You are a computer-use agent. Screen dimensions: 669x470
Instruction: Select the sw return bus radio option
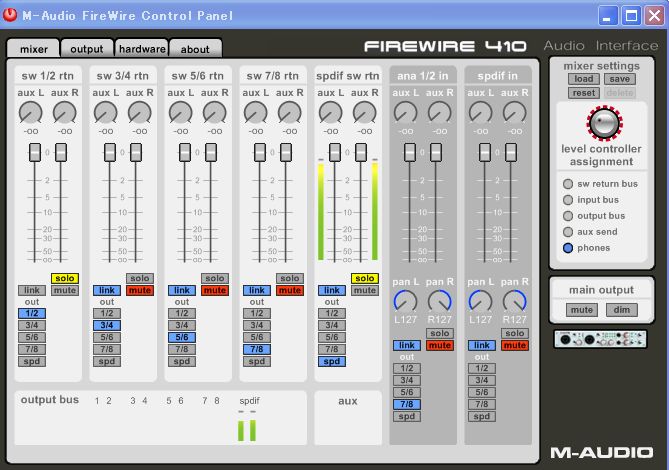coord(568,184)
